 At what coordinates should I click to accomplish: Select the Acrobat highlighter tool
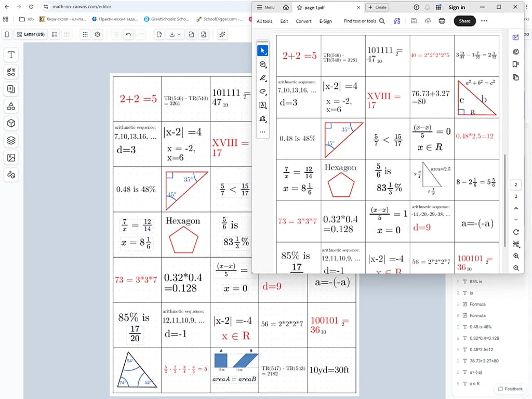262,78
